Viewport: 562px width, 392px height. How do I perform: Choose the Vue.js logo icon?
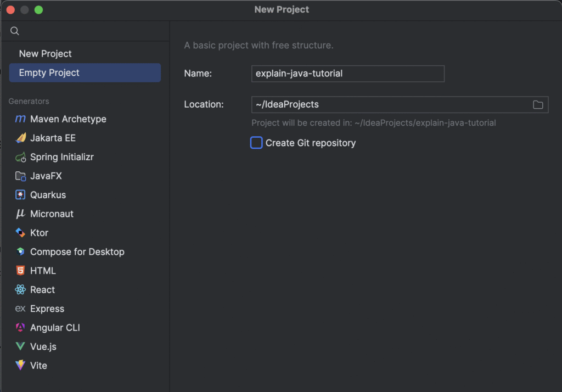coord(20,346)
